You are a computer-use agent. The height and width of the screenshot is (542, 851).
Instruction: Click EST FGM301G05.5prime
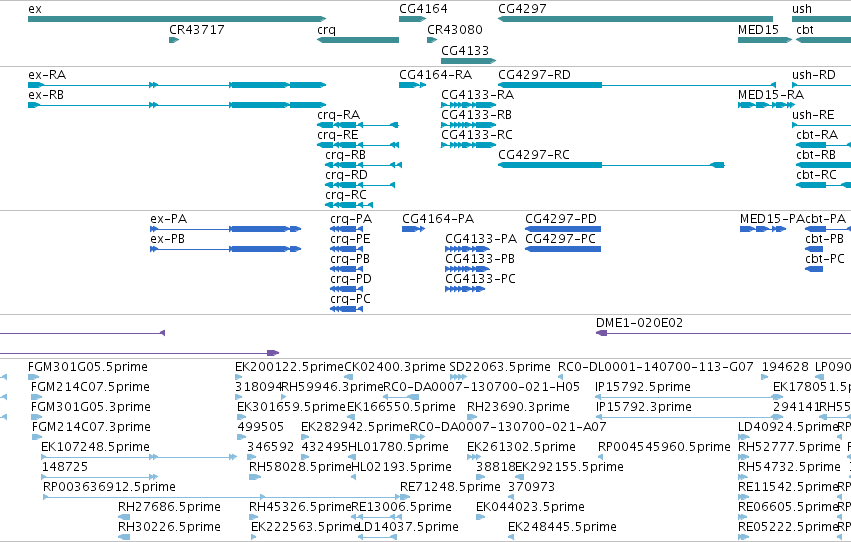(34, 377)
